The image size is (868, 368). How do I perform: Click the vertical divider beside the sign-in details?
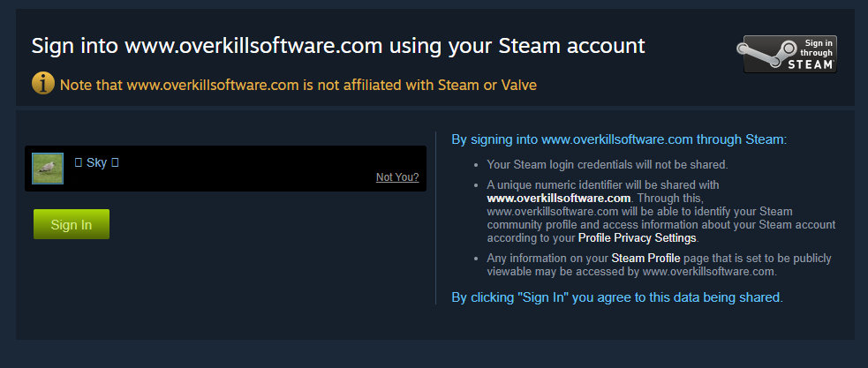(x=436, y=218)
